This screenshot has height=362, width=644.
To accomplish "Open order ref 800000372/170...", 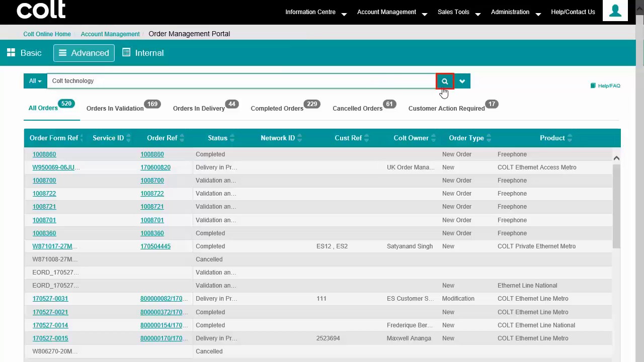I will tap(164, 312).
